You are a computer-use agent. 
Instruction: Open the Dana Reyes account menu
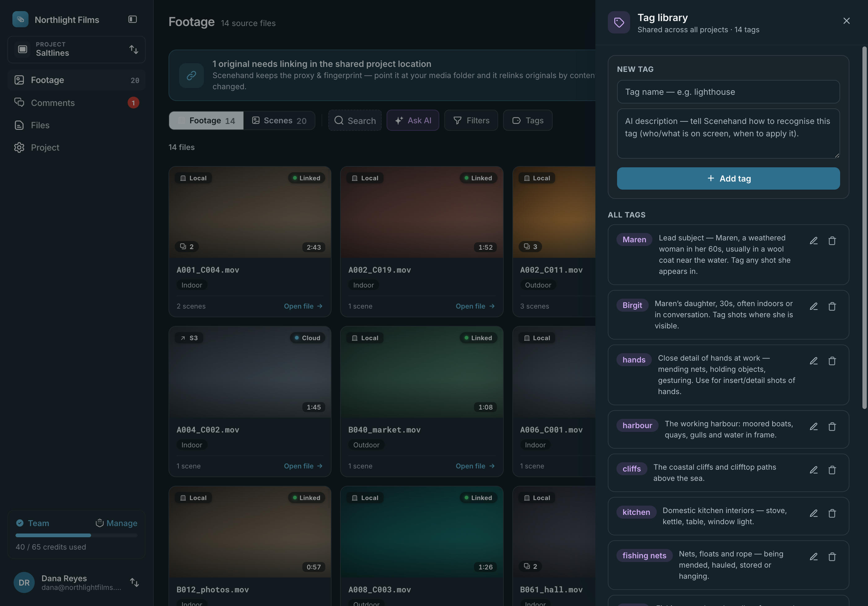77,582
